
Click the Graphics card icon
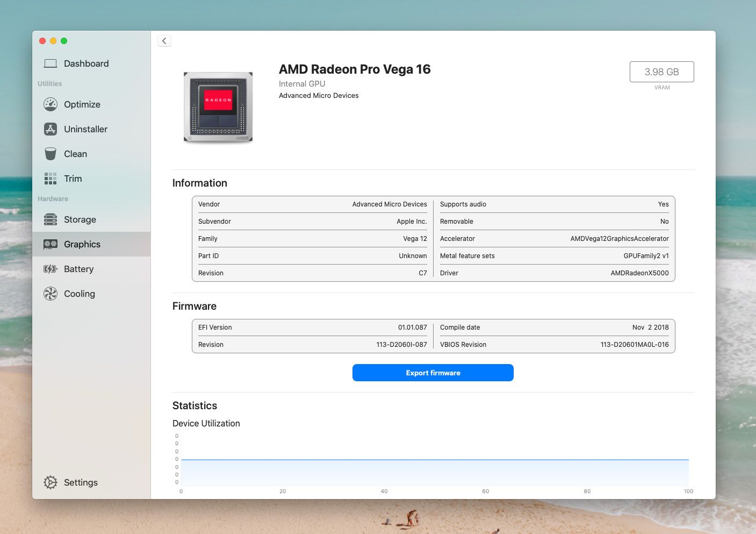51,244
